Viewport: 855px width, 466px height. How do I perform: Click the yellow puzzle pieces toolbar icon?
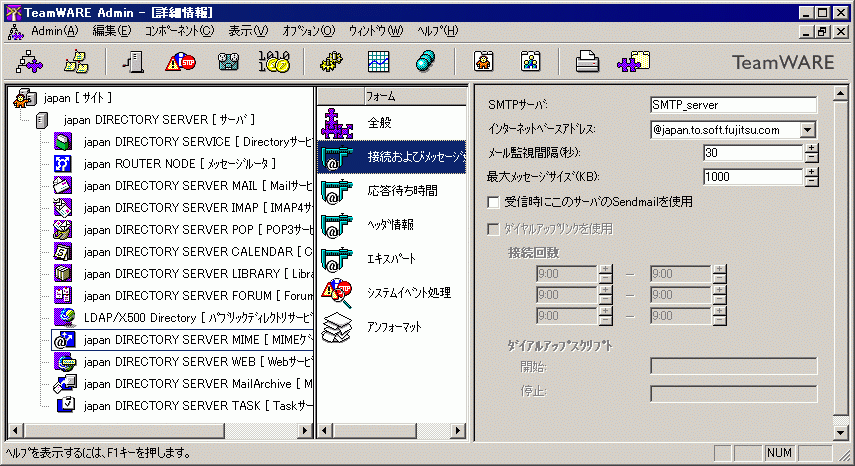[332, 62]
